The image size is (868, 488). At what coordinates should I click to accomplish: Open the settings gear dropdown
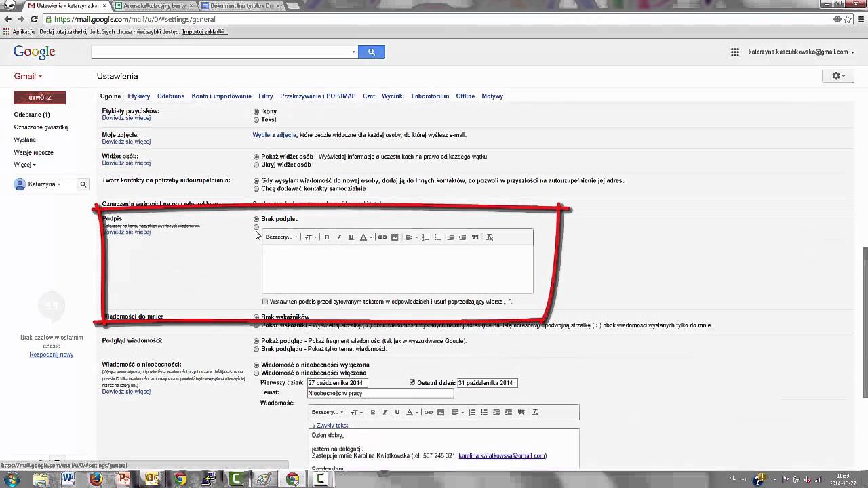(x=839, y=76)
